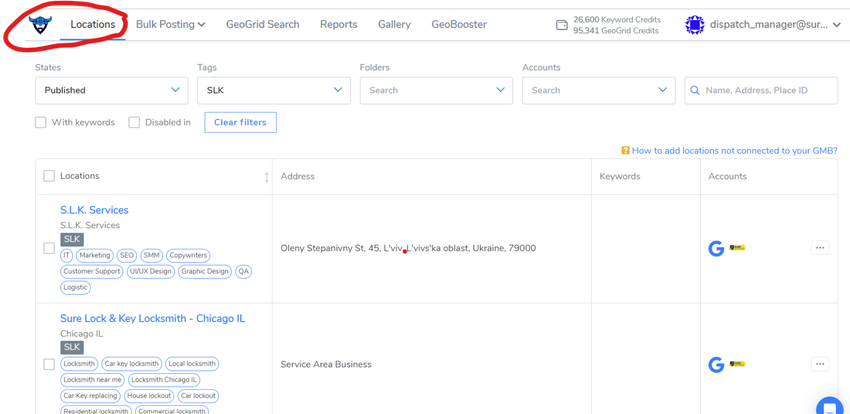Image resolution: width=850 pixels, height=414 pixels.
Task: Click the search magnifier icon
Action: pyautogui.click(x=694, y=90)
